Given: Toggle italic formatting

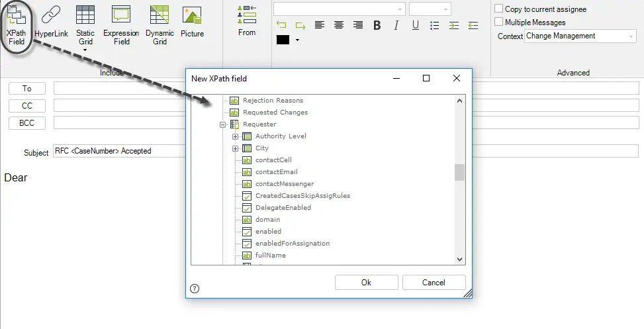Looking at the screenshot, I should click(x=396, y=25).
